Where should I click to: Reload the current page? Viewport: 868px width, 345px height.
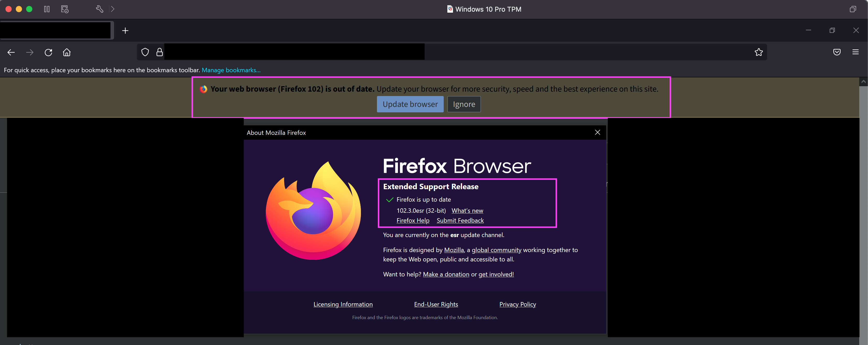48,52
